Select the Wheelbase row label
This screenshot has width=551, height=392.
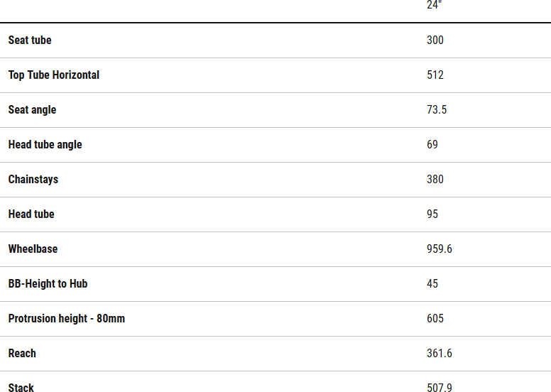(33, 249)
